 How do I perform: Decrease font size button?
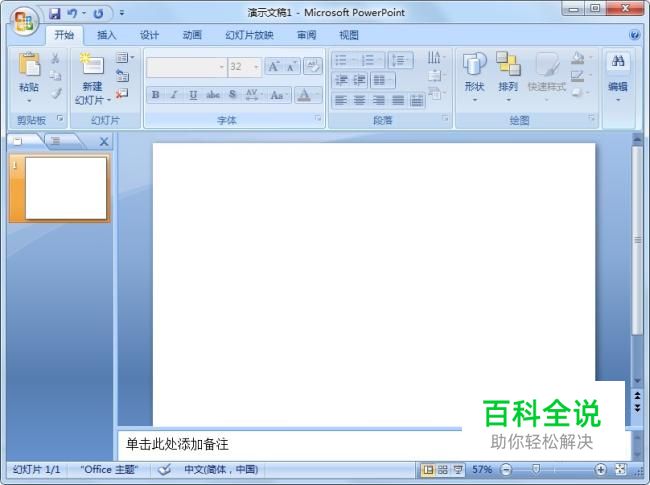click(292, 67)
